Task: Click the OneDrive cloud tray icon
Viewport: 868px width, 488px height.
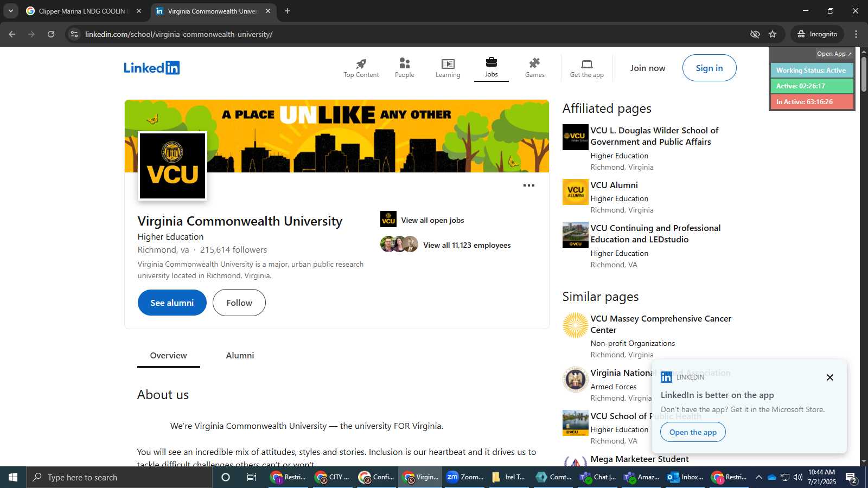Action: (771, 477)
